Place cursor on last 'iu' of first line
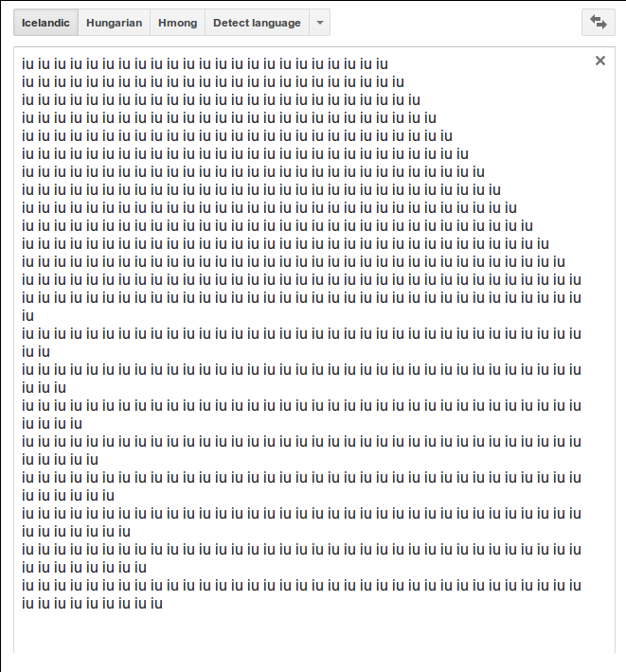The height and width of the screenshot is (672, 626). click(x=382, y=64)
